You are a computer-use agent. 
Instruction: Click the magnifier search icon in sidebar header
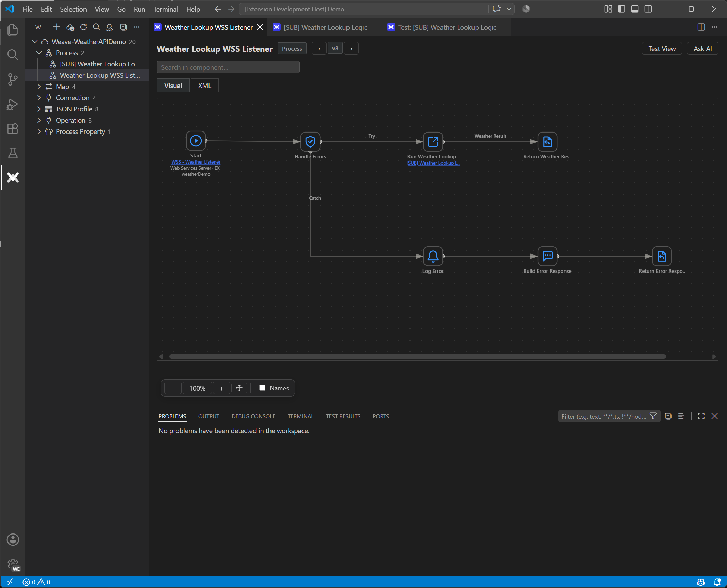coord(96,27)
